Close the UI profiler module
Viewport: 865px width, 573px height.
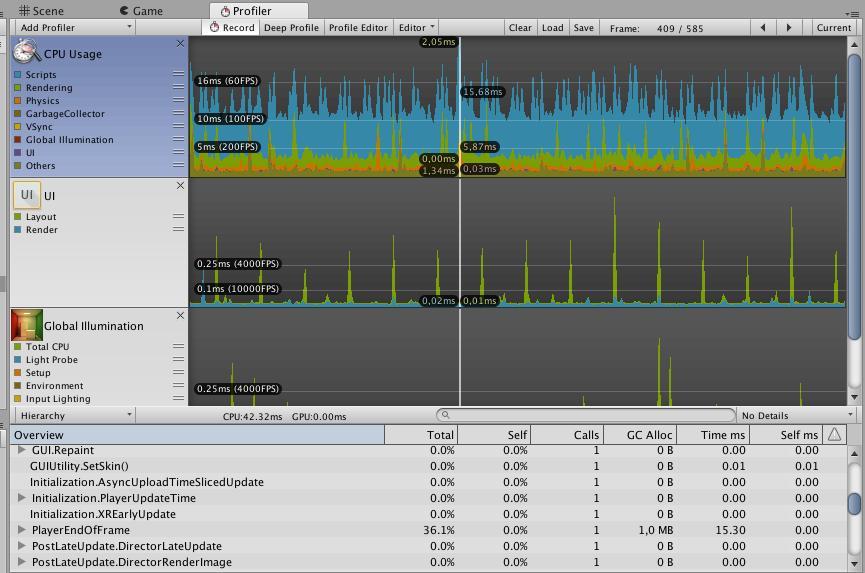(x=180, y=186)
